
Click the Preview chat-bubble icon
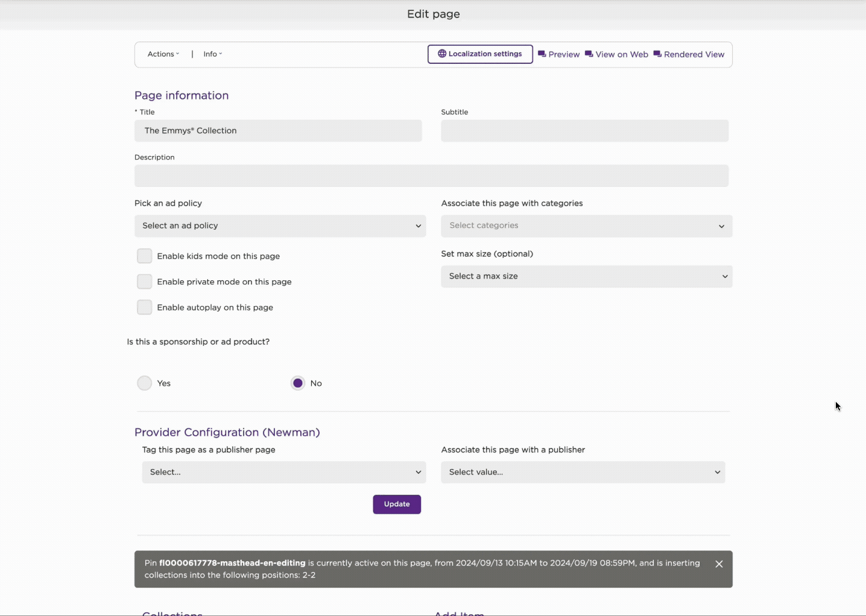542,54
